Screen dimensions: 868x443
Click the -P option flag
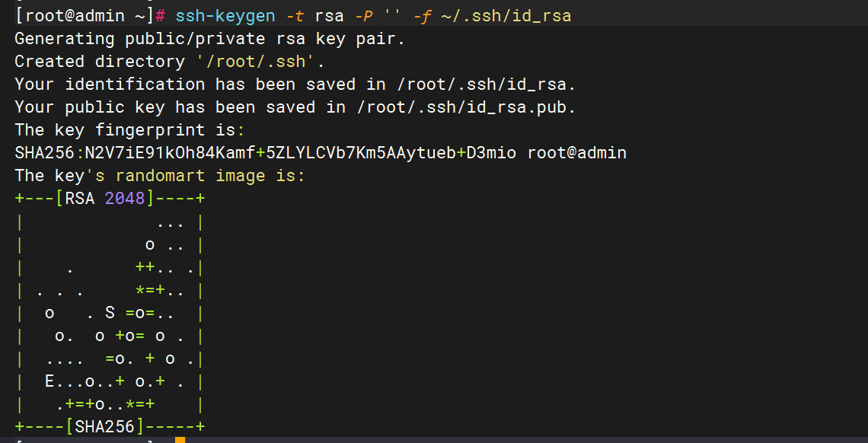point(364,15)
